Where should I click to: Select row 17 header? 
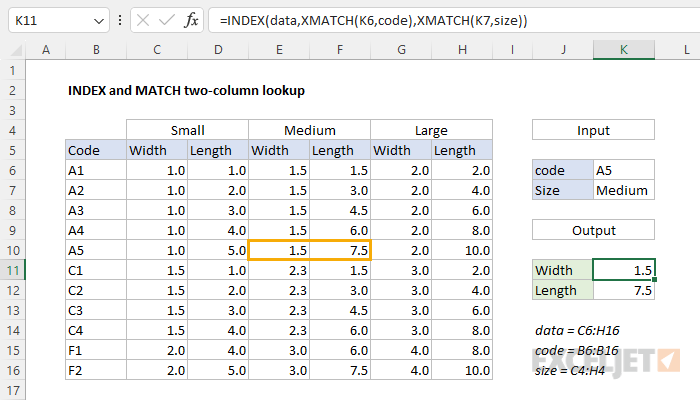pyautogui.click(x=12, y=390)
